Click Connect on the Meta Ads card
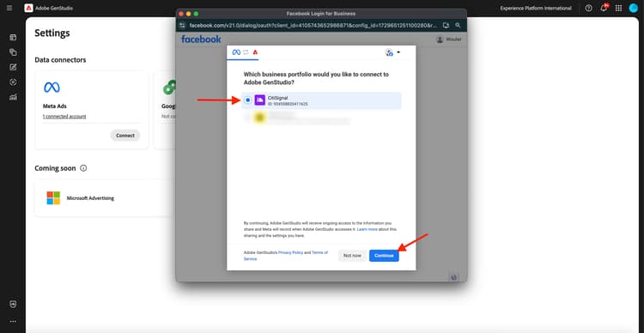Viewport: 644px width, 333px height. [125, 135]
